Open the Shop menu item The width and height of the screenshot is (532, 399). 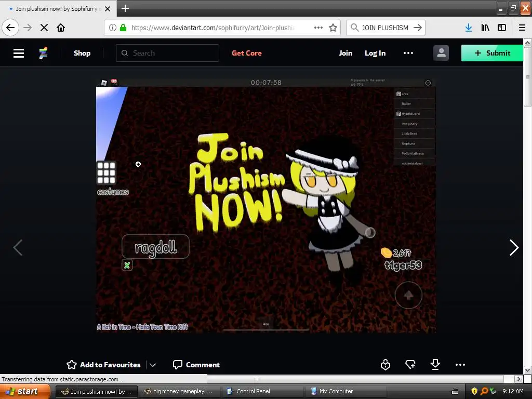coord(82,53)
